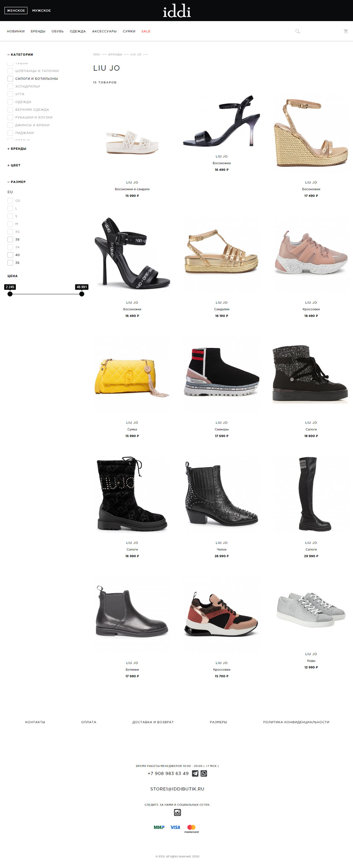This screenshot has width=353, height=868.
Task: Click the maximum price slider handle
Action: click(x=82, y=294)
